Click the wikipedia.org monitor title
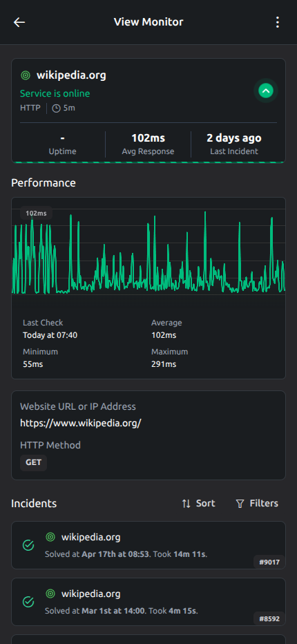Screen dimensions: 297x644 tap(71, 75)
